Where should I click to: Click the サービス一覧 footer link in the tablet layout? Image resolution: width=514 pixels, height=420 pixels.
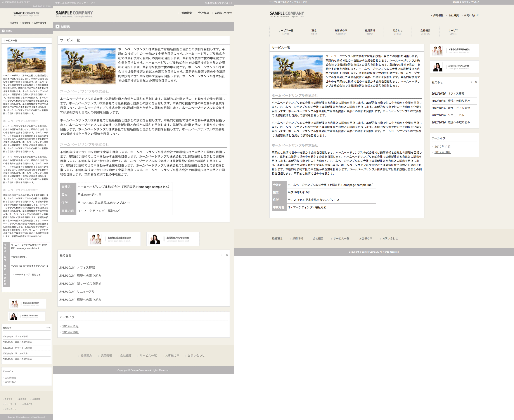click(x=148, y=356)
